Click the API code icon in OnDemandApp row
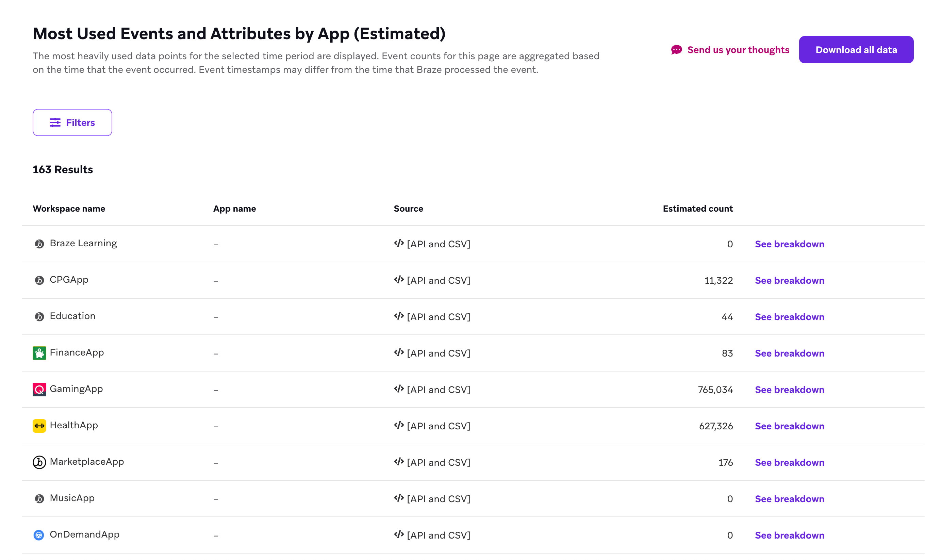941x560 pixels. point(398,534)
